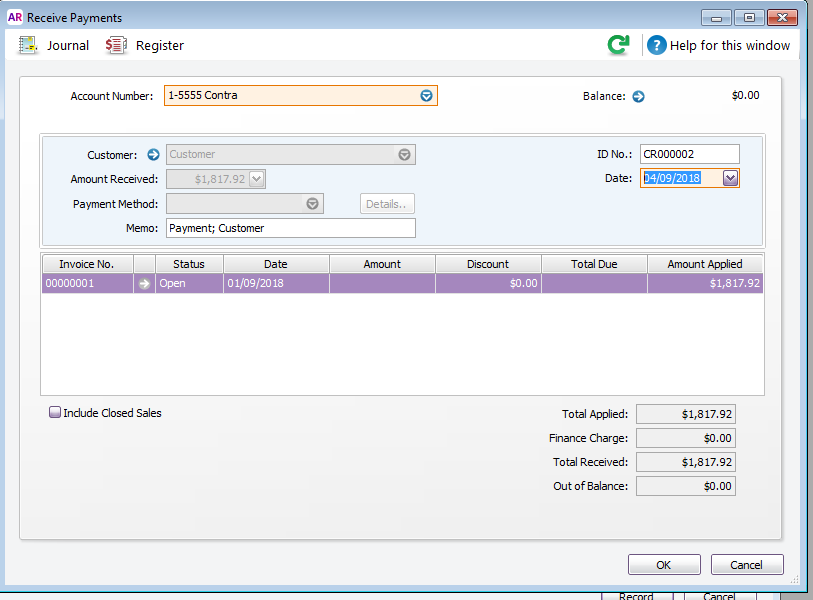Expand the Customer selection dropdown
Screen dimensions: 813x600
(404, 155)
